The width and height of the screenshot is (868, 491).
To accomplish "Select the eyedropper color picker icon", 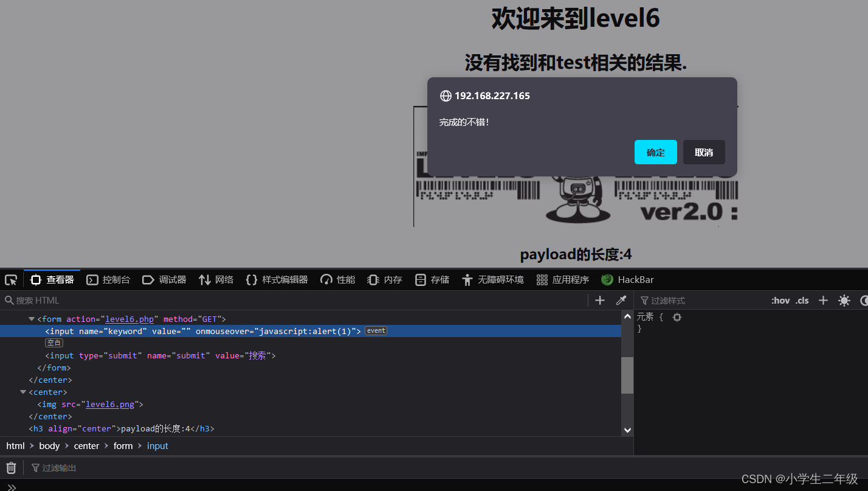I will tap(621, 301).
